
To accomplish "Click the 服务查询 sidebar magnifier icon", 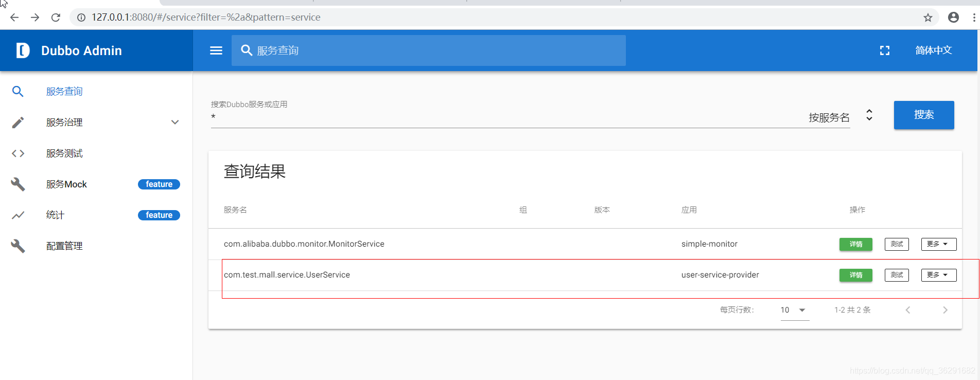I will pyautogui.click(x=18, y=92).
